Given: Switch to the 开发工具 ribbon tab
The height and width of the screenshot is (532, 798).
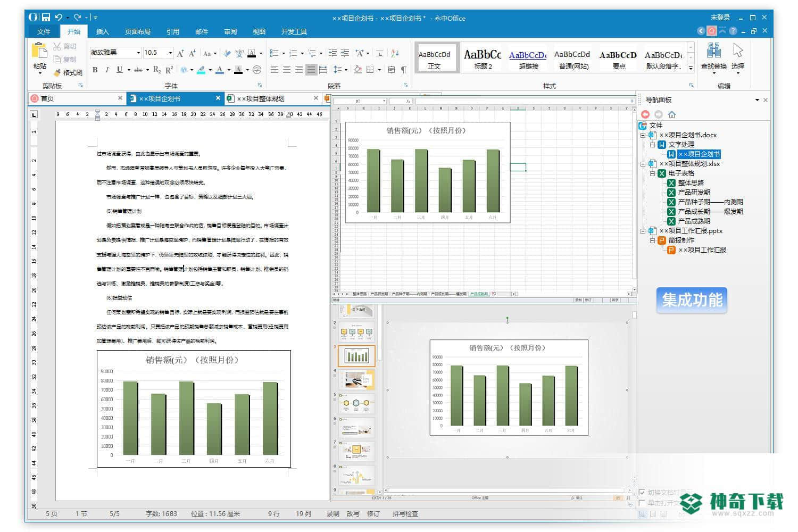Looking at the screenshot, I should tap(294, 31).
